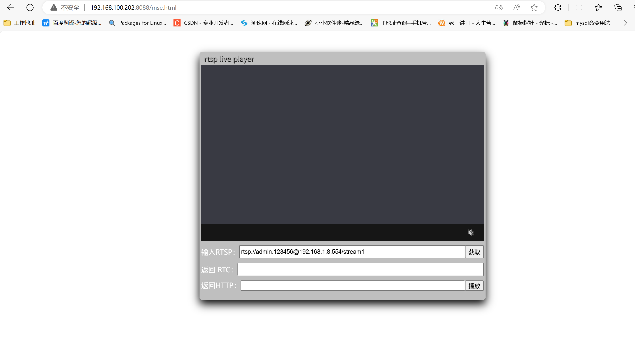Focus the 输入RTSP input field
The height and width of the screenshot is (364, 635).
[x=352, y=252]
